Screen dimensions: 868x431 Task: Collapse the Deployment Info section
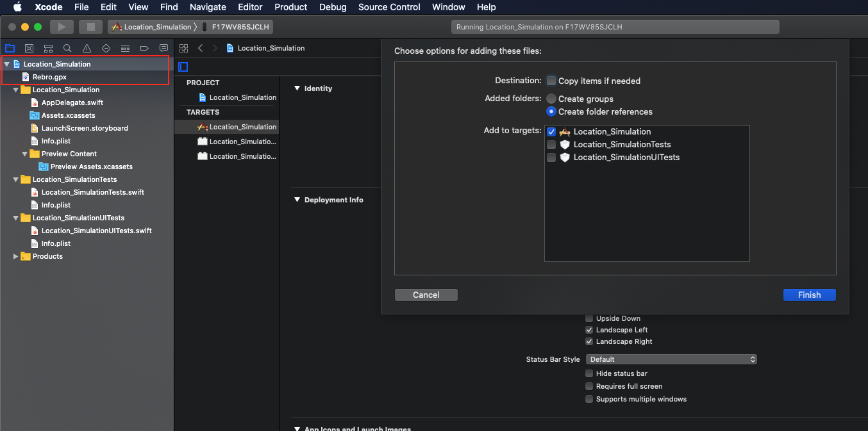click(x=297, y=200)
